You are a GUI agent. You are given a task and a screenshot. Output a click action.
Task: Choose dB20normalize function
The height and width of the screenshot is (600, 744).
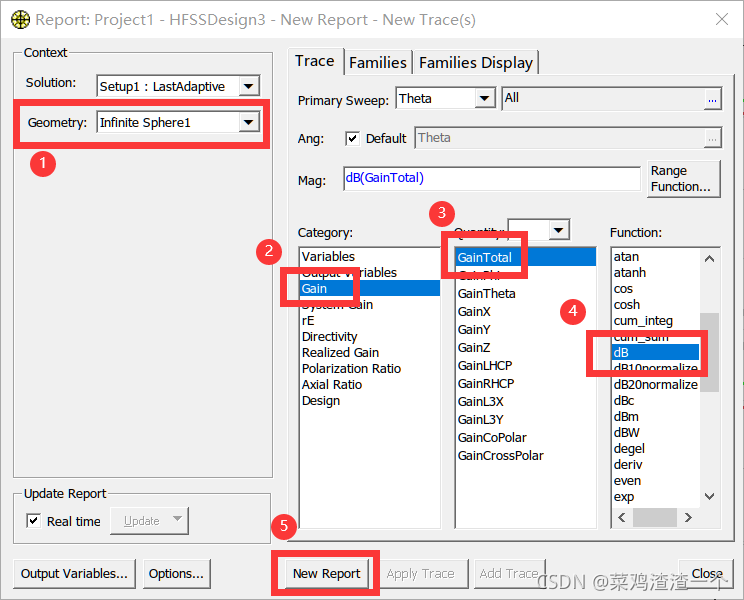[656, 385]
